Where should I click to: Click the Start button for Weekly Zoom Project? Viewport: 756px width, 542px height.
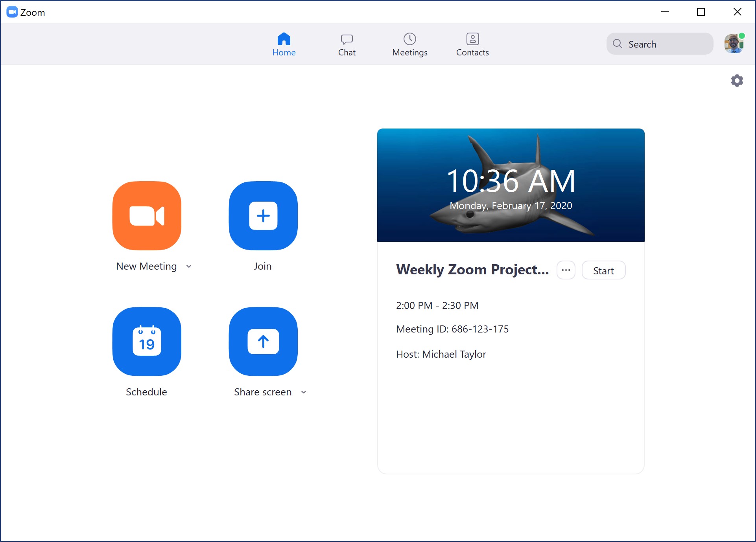point(603,270)
